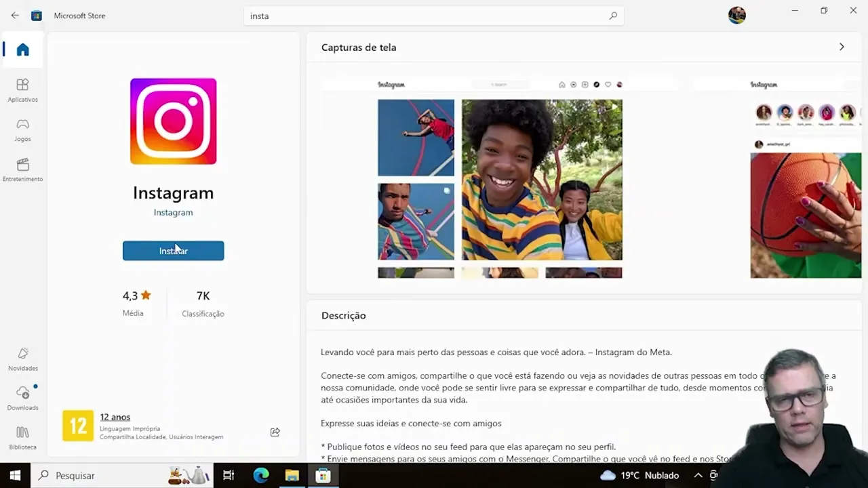Click 'Linguagem Imprópria' rating descriptor

tap(130, 428)
